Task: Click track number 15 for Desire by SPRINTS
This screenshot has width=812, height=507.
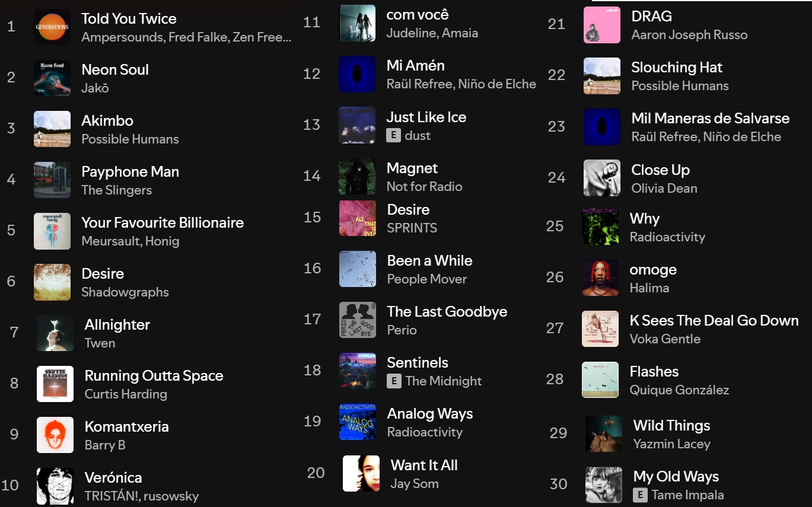Action: tap(313, 217)
